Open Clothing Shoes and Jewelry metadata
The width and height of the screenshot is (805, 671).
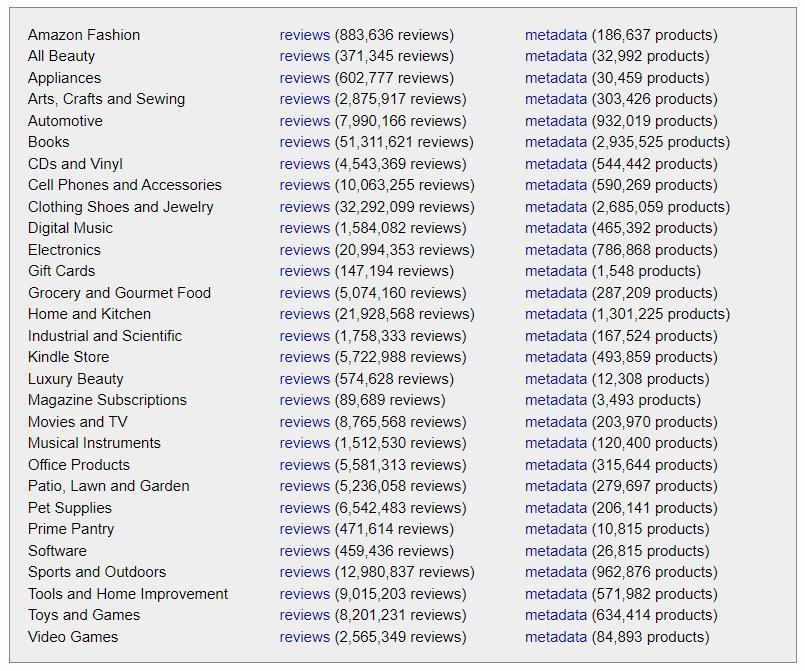pyautogui.click(x=555, y=207)
